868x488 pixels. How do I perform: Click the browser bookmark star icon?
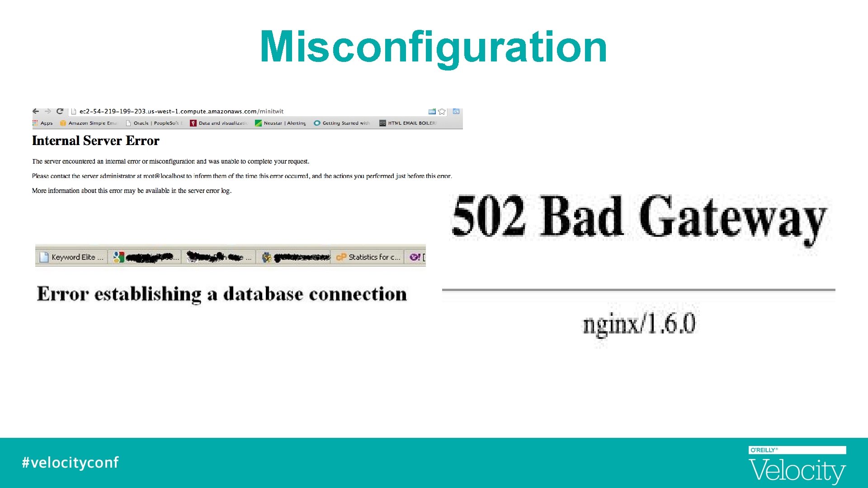441,112
